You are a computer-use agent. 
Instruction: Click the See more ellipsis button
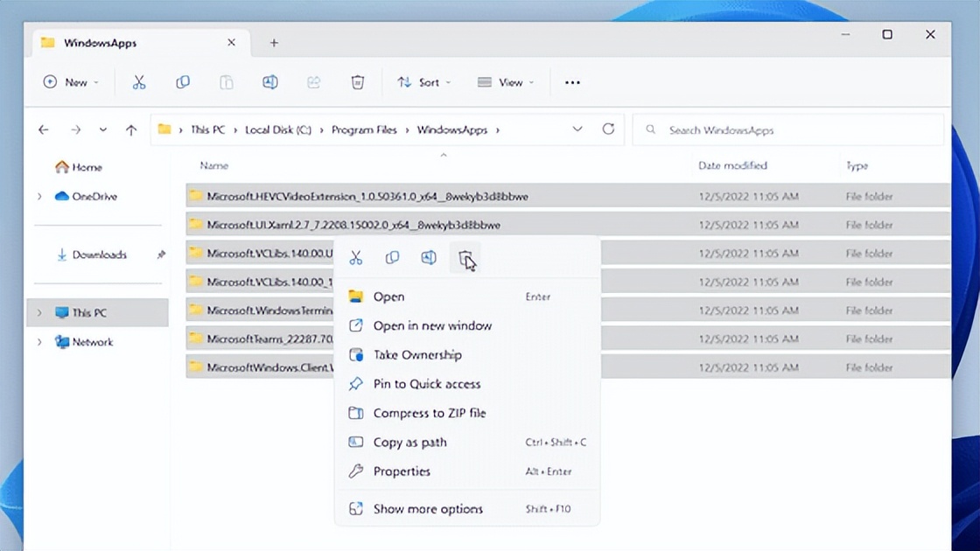pyautogui.click(x=572, y=81)
